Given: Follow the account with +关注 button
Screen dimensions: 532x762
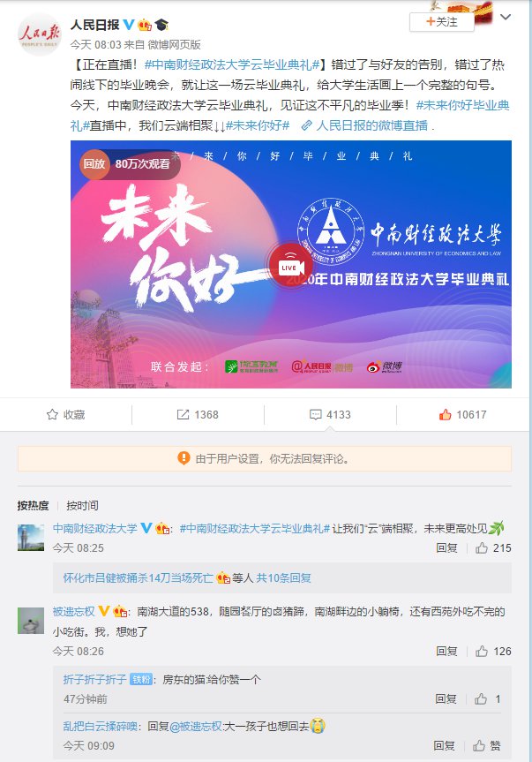Looking at the screenshot, I should [x=442, y=22].
